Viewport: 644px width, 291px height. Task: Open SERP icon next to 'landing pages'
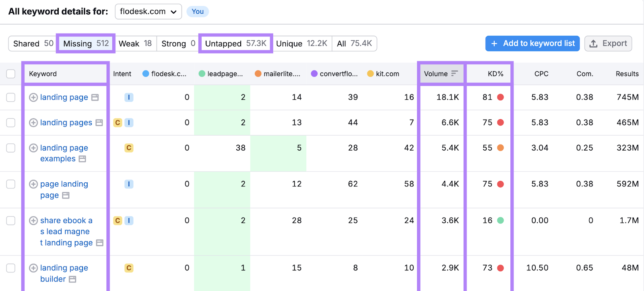pos(99,123)
